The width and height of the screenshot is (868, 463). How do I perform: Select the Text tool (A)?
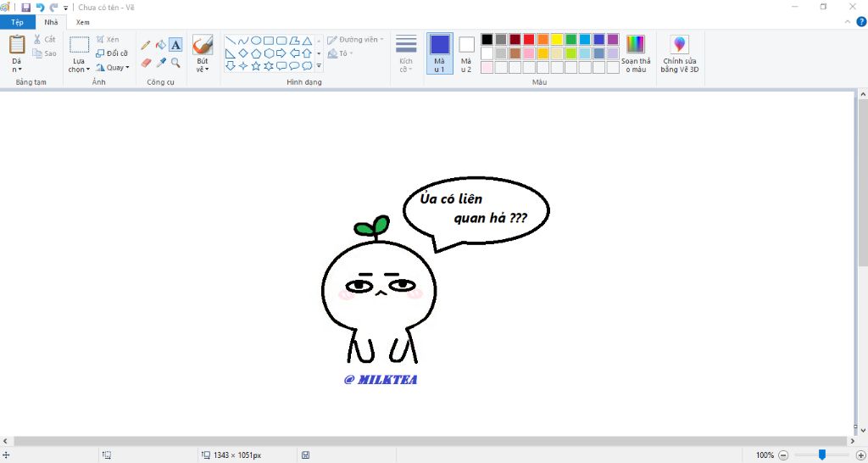(x=175, y=45)
